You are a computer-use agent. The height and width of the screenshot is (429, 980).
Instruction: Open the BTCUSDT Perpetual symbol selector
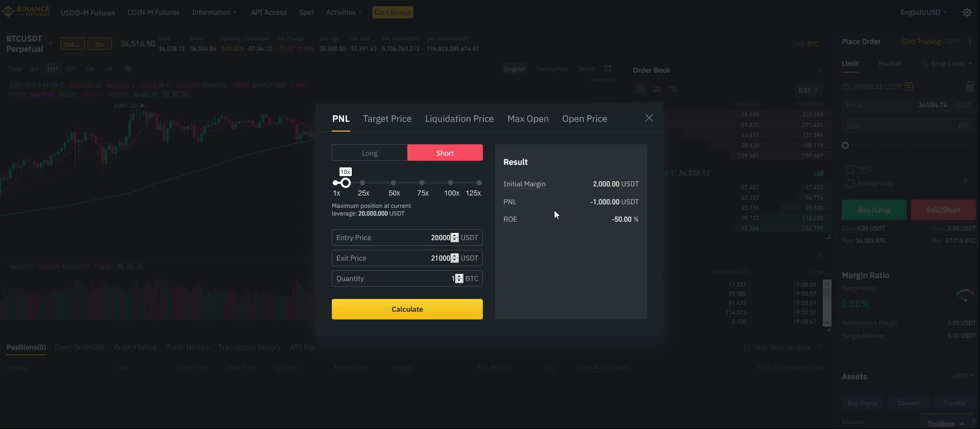pyautogui.click(x=28, y=44)
